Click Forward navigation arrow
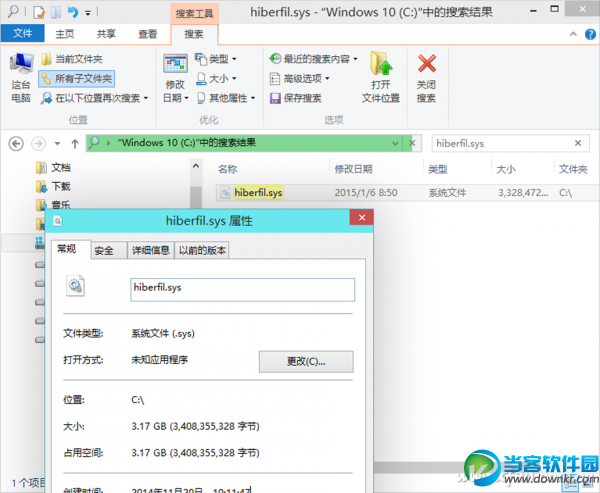The image size is (600, 493). click(38, 144)
